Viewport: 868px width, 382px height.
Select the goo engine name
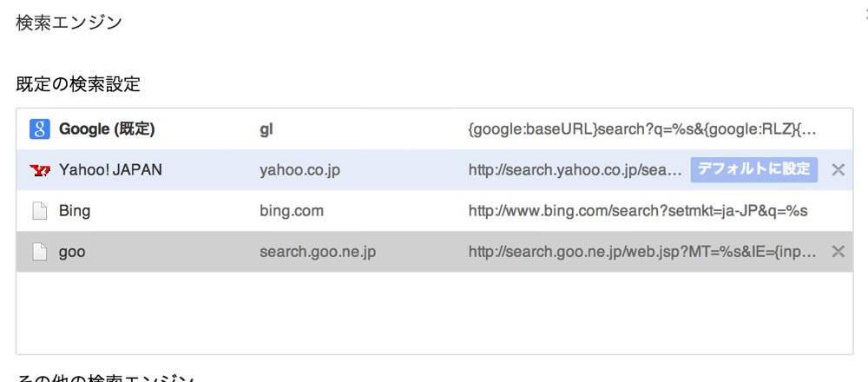(72, 253)
